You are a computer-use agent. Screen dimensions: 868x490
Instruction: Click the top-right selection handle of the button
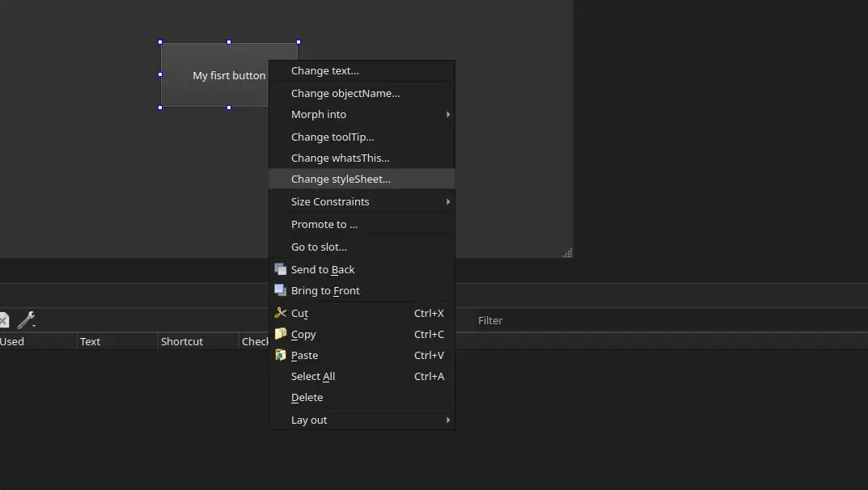point(299,42)
